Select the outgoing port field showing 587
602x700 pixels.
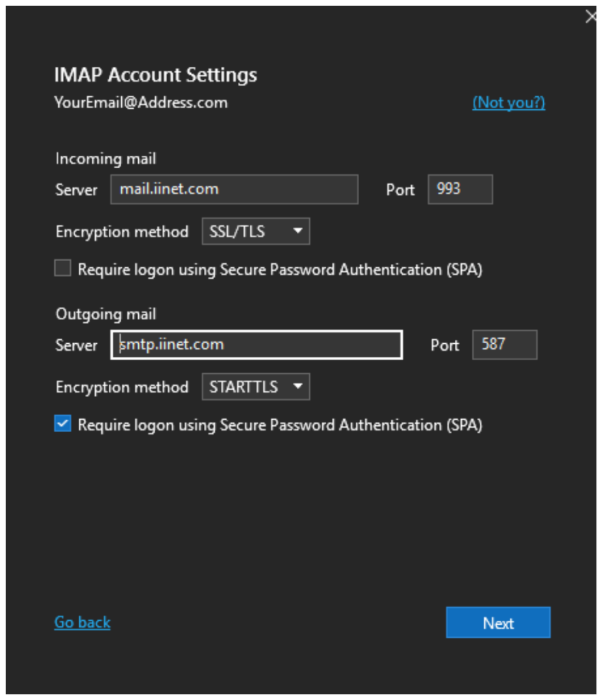[x=504, y=345]
